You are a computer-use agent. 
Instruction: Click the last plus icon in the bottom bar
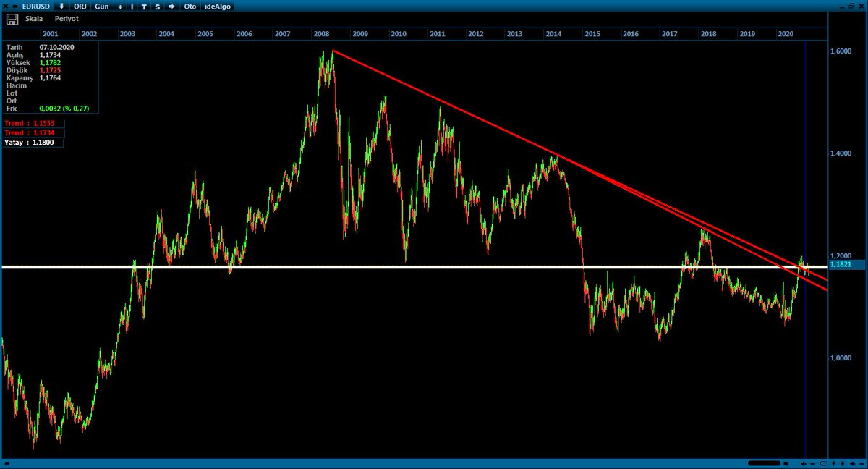[x=852, y=463]
